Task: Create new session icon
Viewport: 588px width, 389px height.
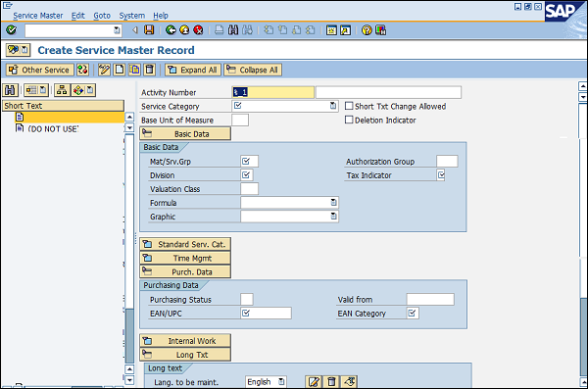Action: coord(331,30)
